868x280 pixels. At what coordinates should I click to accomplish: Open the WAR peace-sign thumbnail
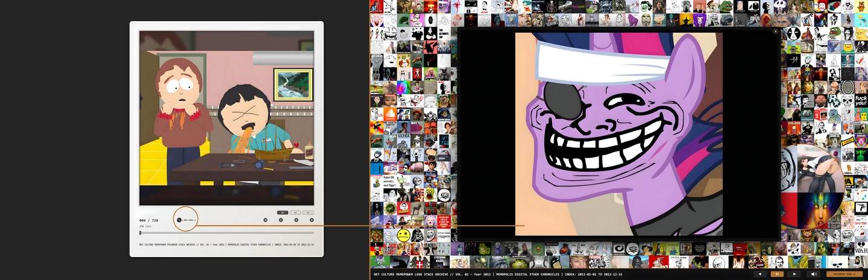click(x=861, y=248)
